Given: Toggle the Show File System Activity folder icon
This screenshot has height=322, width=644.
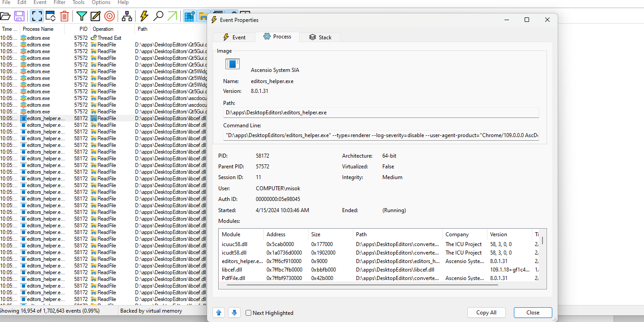Looking at the screenshot, I should tap(203, 17).
